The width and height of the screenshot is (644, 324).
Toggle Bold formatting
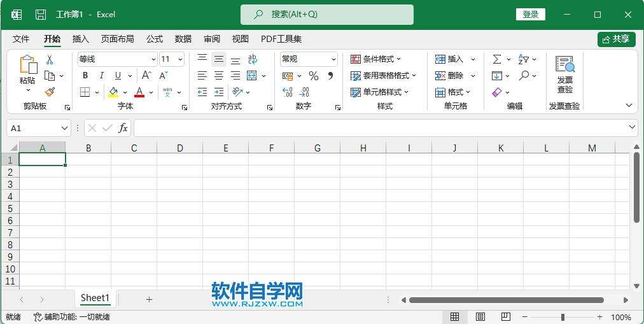click(85, 76)
